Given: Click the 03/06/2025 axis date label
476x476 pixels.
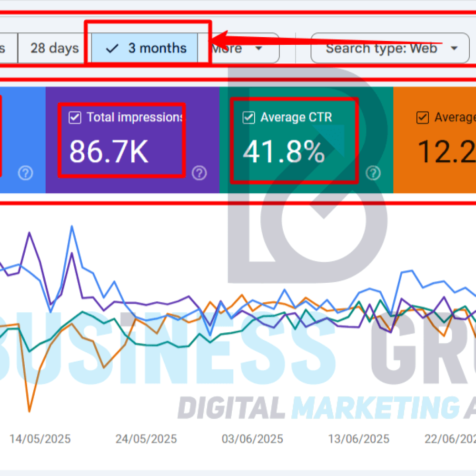Looking at the screenshot, I should 252,439.
